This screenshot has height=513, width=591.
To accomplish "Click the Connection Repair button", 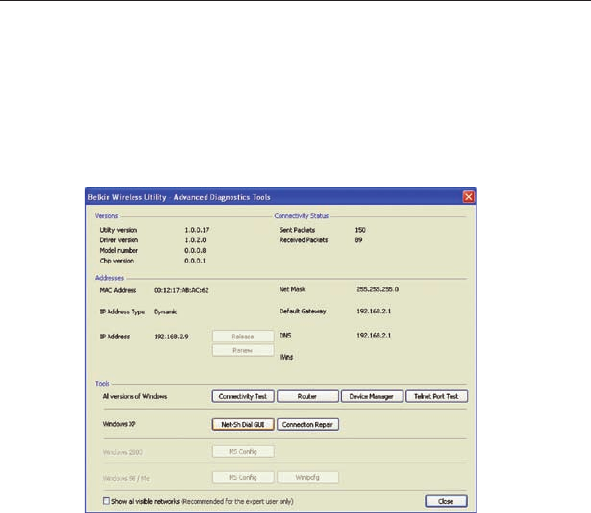I will tap(308, 424).
